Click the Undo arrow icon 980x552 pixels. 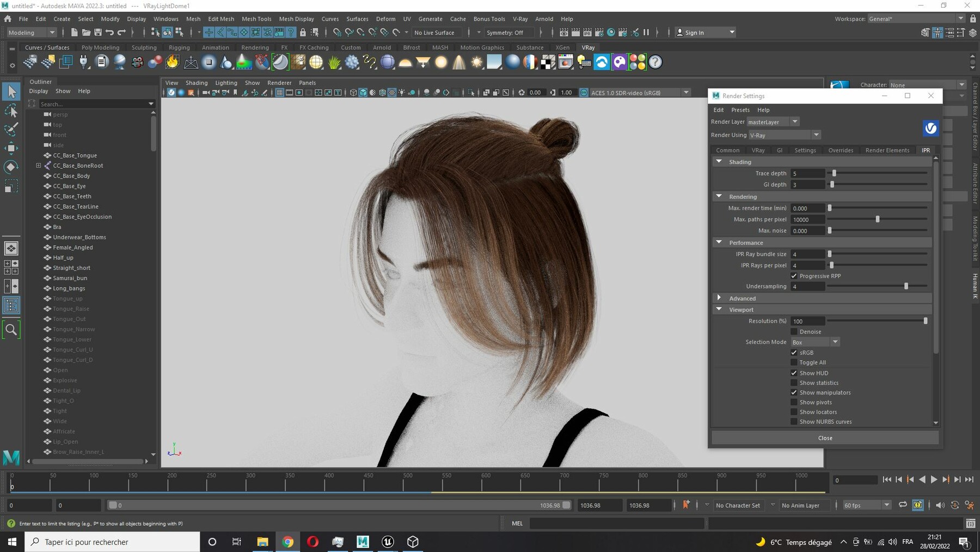click(109, 33)
